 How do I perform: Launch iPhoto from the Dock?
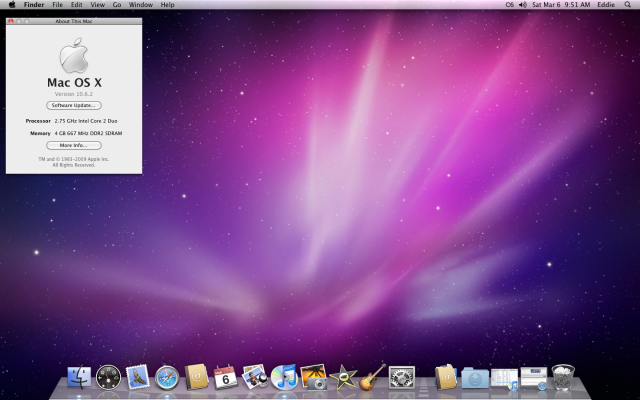(x=313, y=377)
